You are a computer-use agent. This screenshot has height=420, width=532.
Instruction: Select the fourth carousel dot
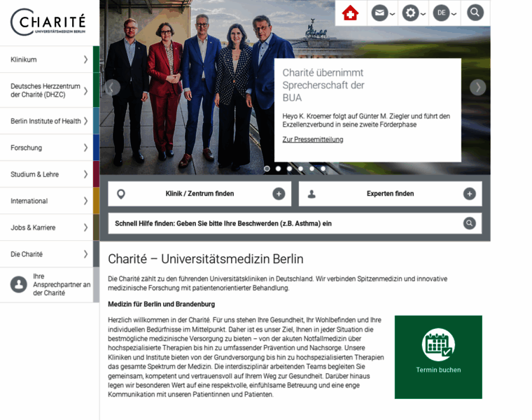click(300, 169)
